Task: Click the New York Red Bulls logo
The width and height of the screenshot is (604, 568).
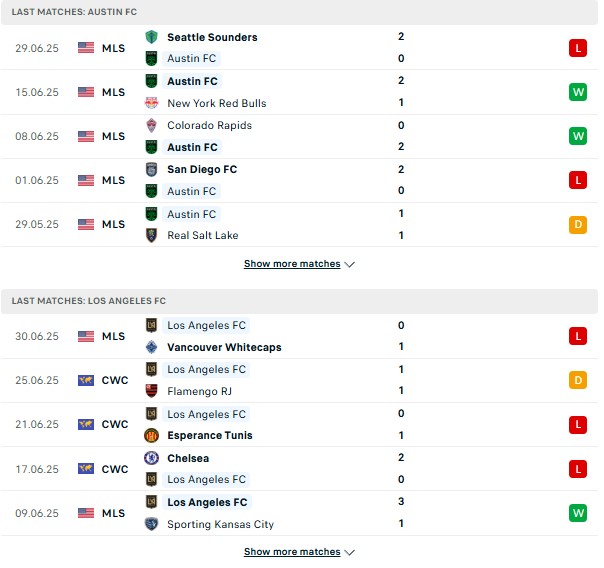Action: pyautogui.click(x=151, y=103)
